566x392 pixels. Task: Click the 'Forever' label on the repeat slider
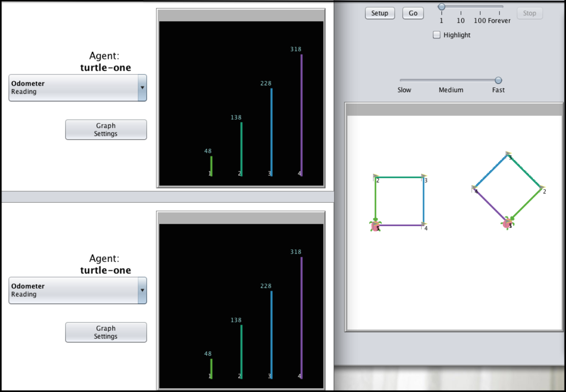pos(499,21)
